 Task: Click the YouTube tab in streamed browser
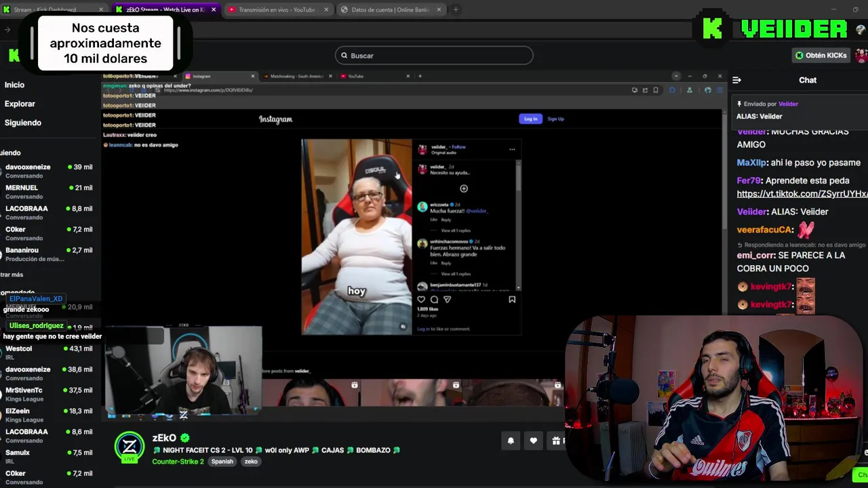[373, 76]
